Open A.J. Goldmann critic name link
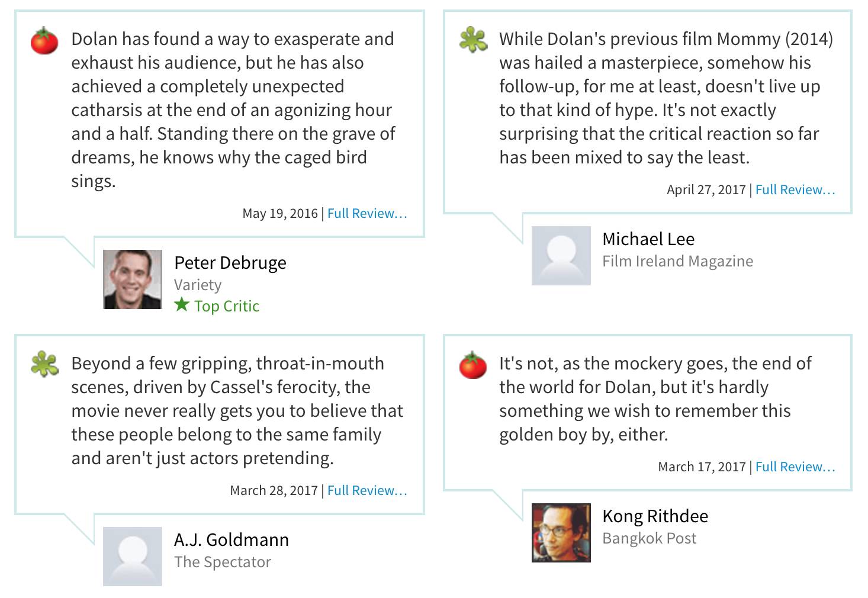Image resolution: width=868 pixels, height=598 pixels. coord(232,539)
